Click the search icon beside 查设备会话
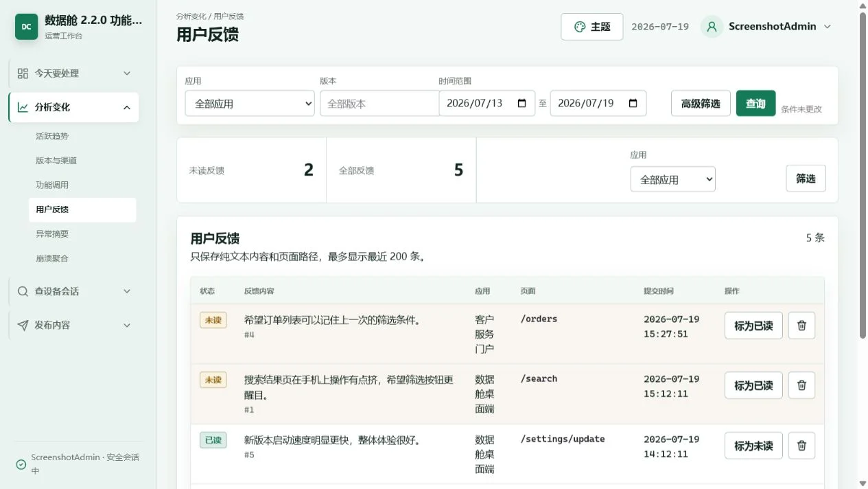Screen dimensions: 868x489 23,291
